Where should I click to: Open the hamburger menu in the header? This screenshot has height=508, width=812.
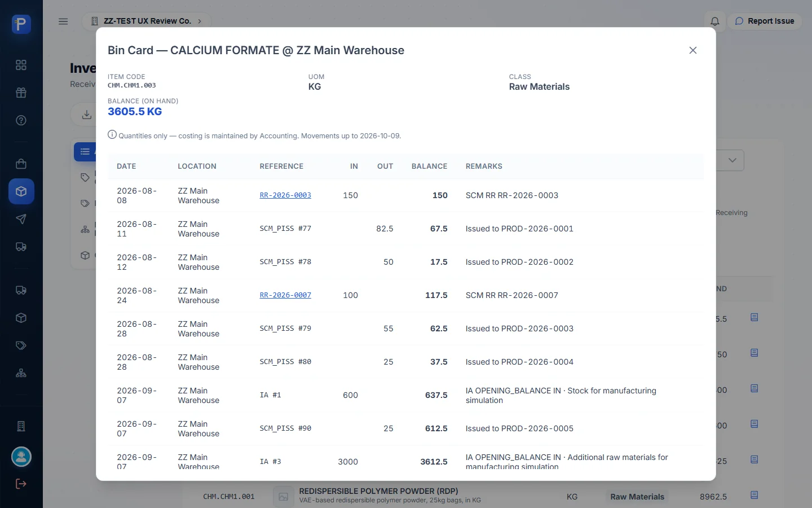pyautogui.click(x=63, y=21)
